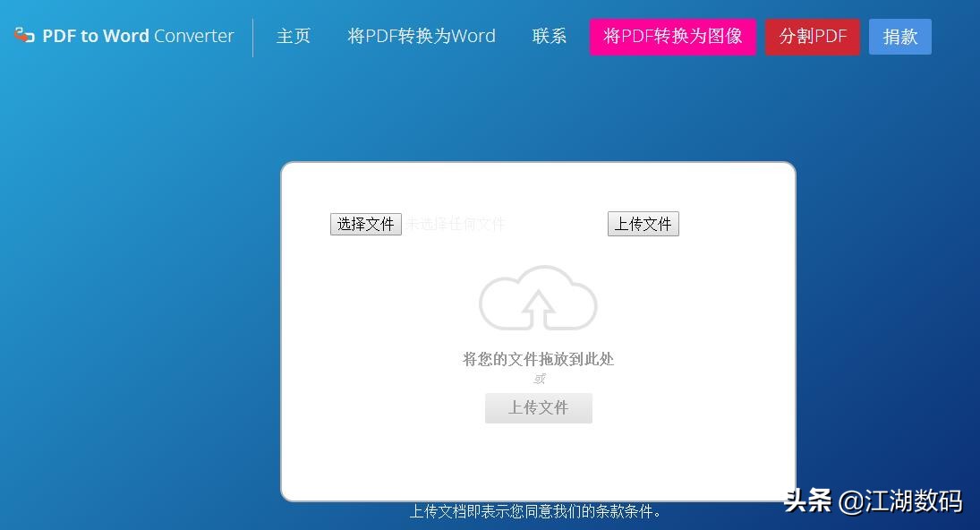The width and height of the screenshot is (980, 530).
Task: Click the blue 捐款 donate button
Action: [900, 37]
